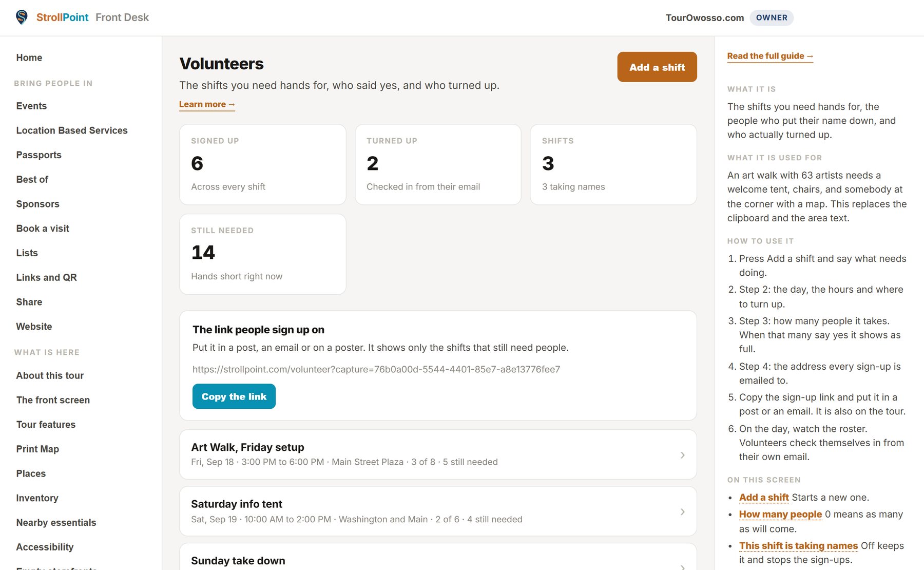Click the OWNER role badge

pos(772,17)
